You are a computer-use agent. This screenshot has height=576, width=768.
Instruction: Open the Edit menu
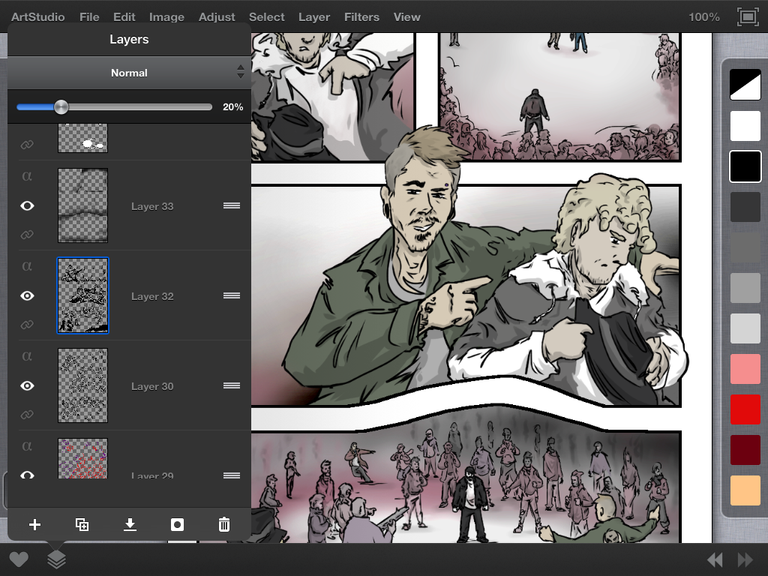point(124,17)
